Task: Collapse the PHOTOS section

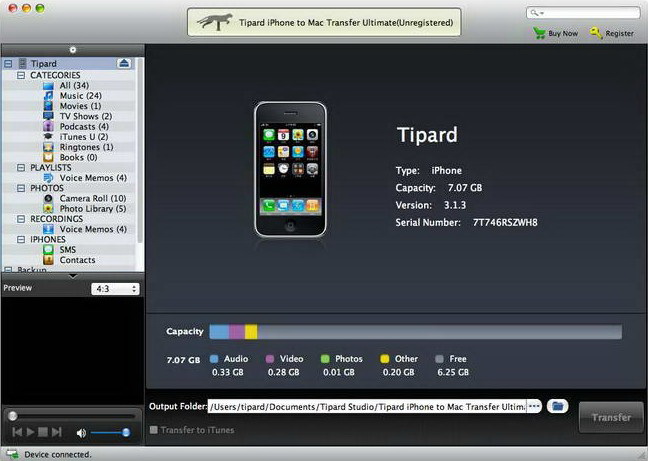Action: pyautogui.click(x=21, y=188)
